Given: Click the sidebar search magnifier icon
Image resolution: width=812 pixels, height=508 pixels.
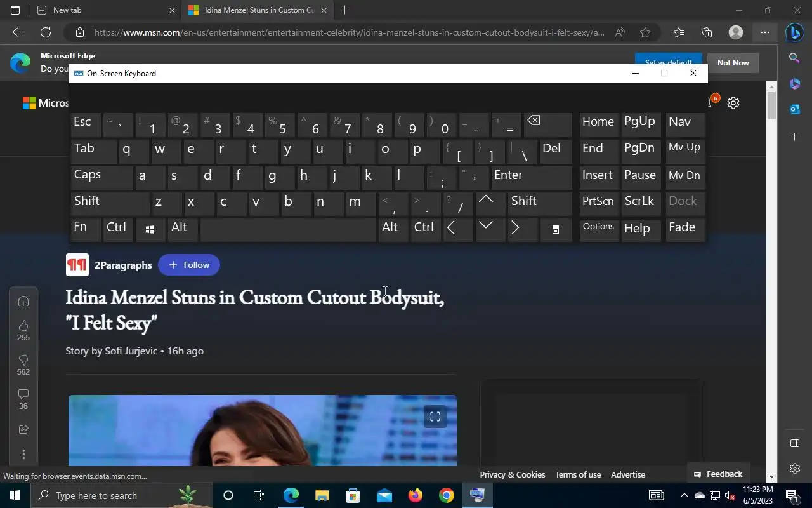Looking at the screenshot, I should 794,58.
